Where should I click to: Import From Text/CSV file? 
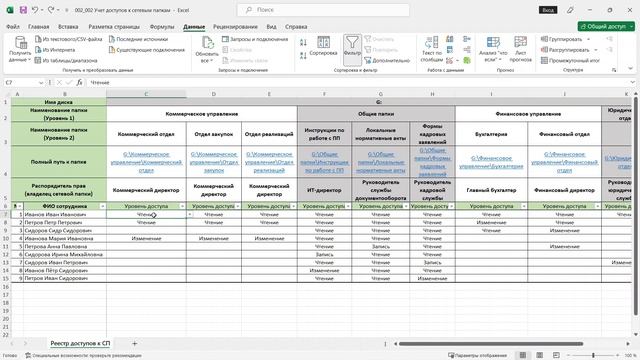click(69, 39)
